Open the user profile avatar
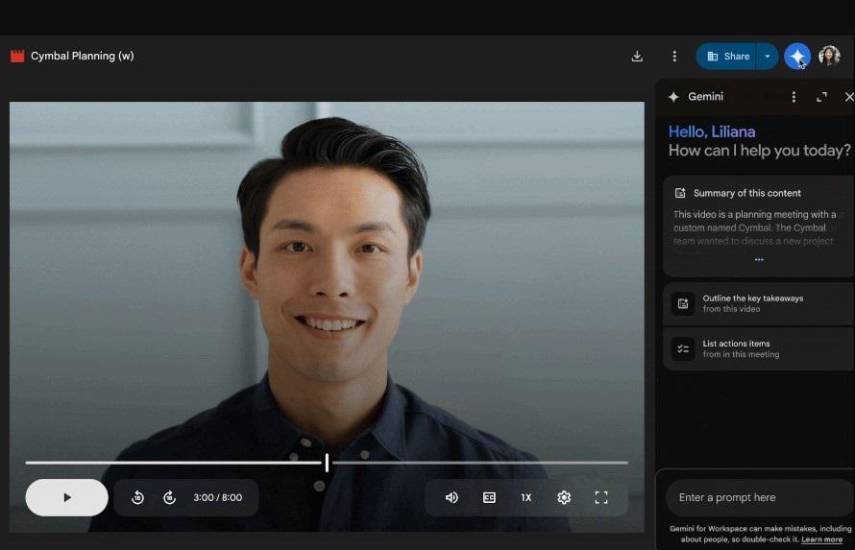 tap(829, 56)
